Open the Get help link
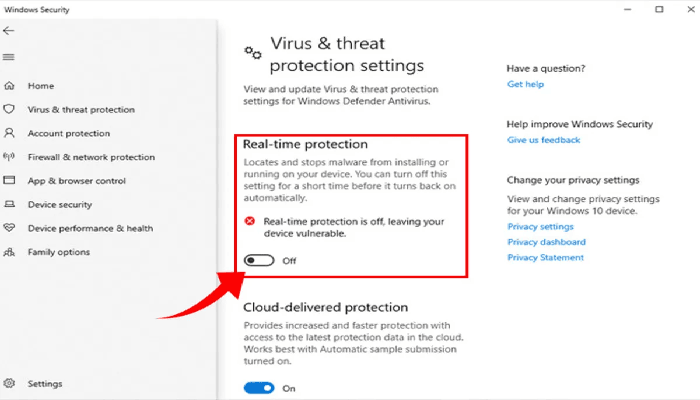The image size is (700, 400). pos(525,84)
